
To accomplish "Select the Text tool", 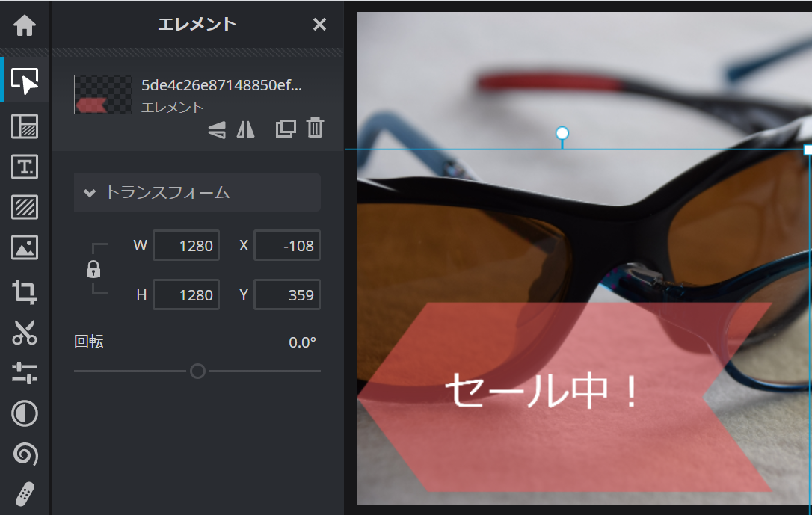I will (x=25, y=167).
